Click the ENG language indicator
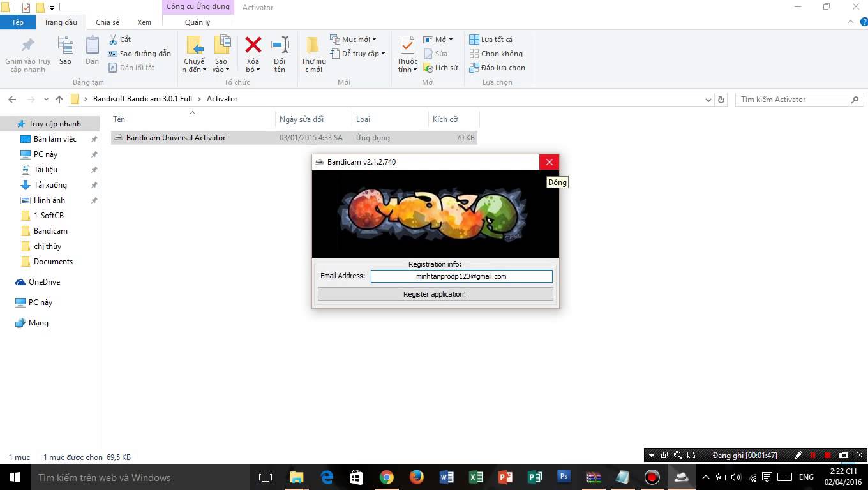This screenshot has height=490, width=868. pos(806,477)
